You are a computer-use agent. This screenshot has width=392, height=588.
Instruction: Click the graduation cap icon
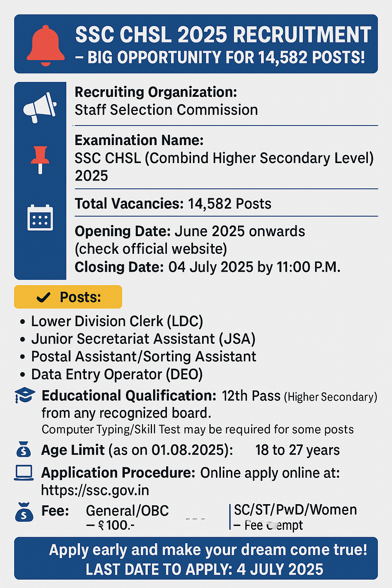24,395
